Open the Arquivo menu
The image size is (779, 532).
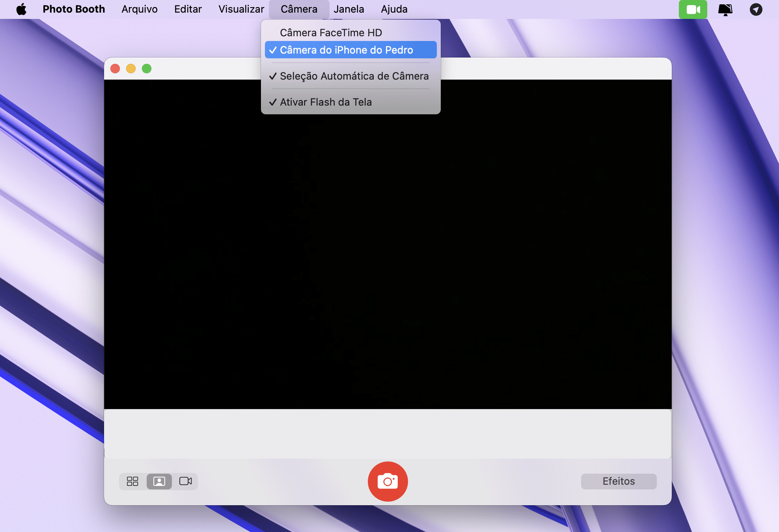click(140, 9)
